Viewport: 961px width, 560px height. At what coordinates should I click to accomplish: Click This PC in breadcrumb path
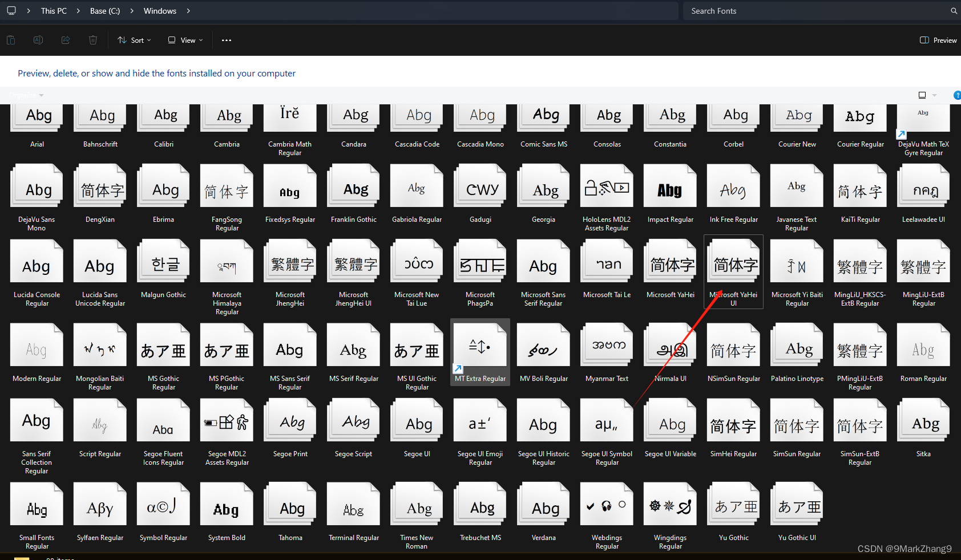[x=54, y=11]
